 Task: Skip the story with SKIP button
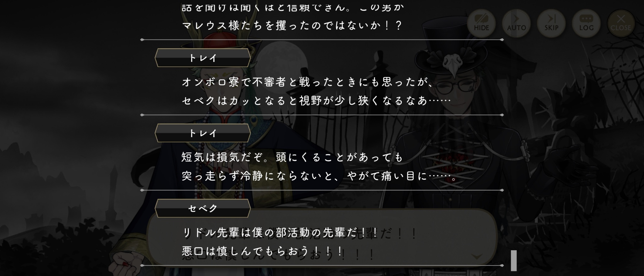coord(551,23)
